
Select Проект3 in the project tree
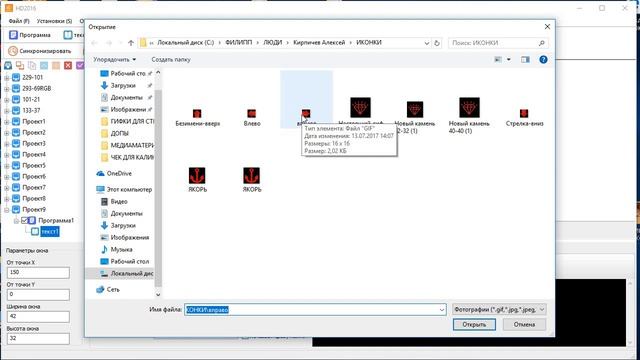tap(34, 144)
